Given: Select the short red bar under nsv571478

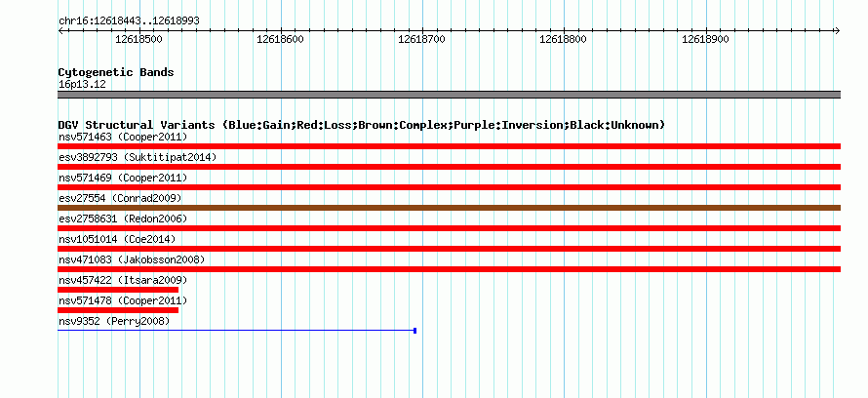Looking at the screenshot, I should pyautogui.click(x=118, y=310).
